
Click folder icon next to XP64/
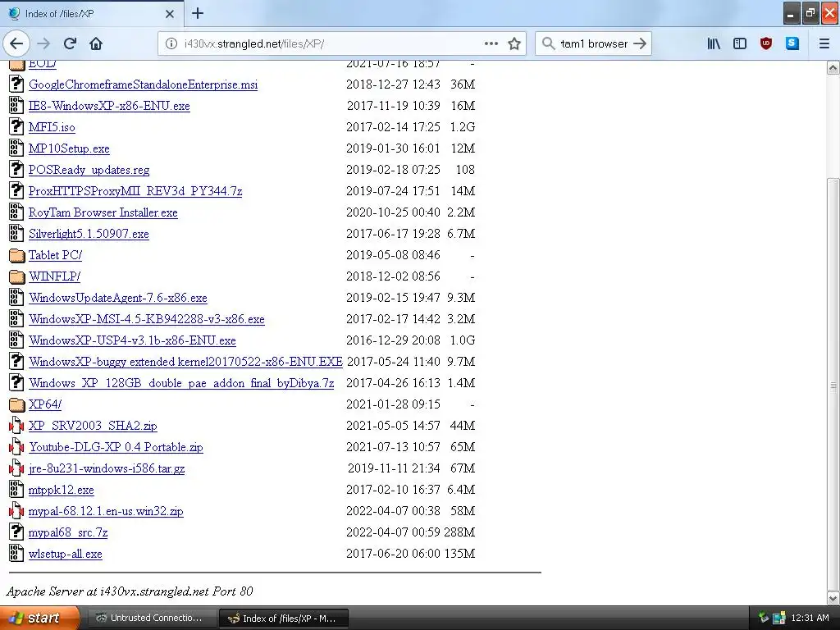[x=16, y=404]
